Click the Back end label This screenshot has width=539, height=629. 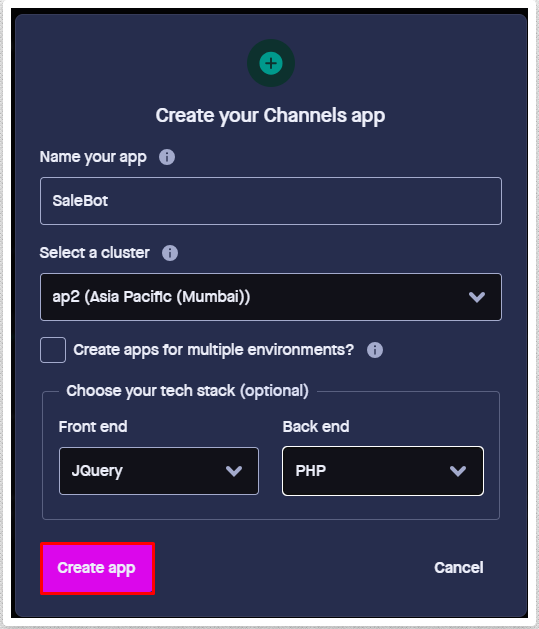click(x=316, y=426)
